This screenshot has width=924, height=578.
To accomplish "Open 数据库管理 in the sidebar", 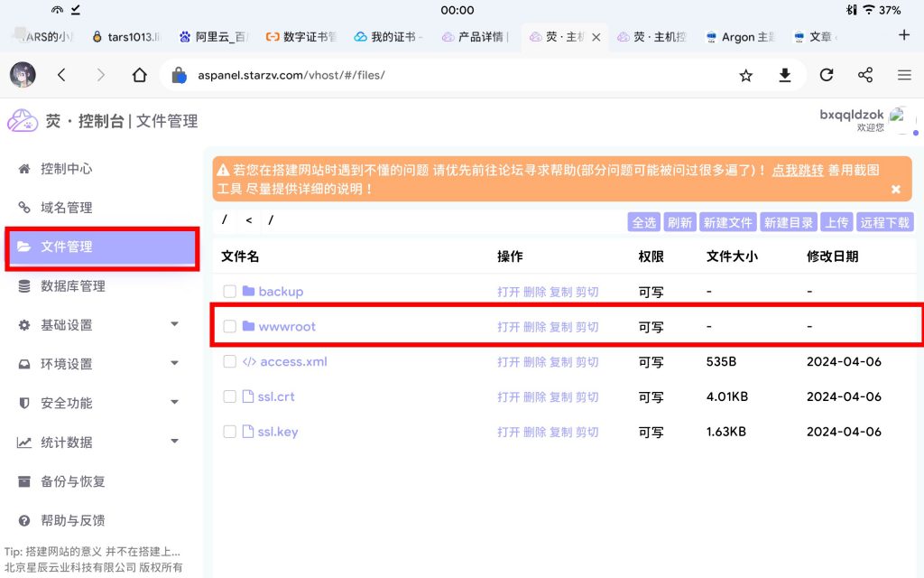I will coord(72,286).
